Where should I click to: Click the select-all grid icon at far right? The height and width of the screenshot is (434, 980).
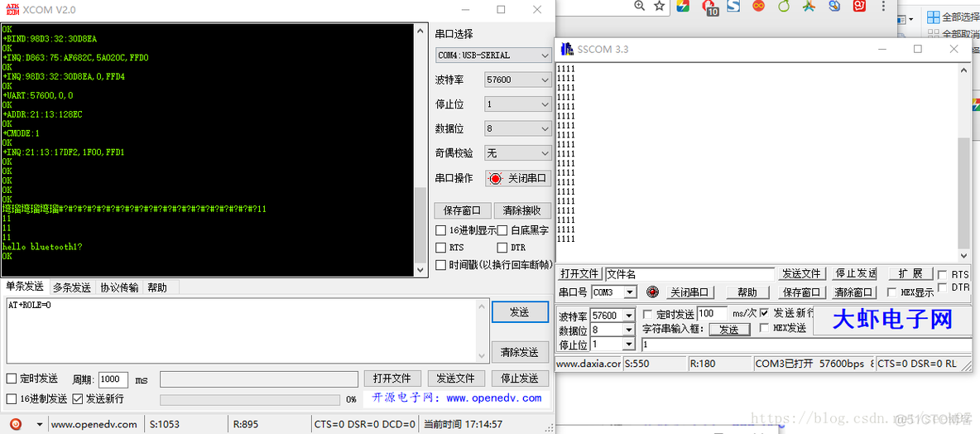coord(933,17)
